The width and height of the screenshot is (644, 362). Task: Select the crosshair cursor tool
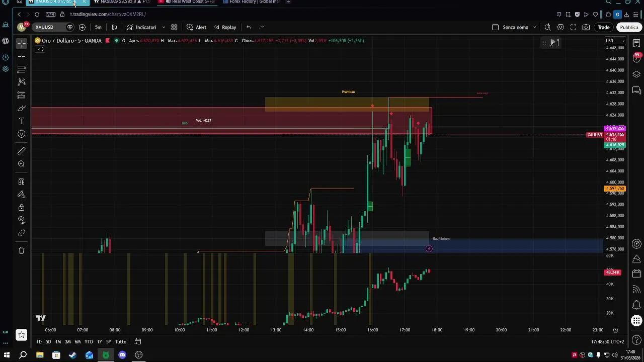[21, 44]
